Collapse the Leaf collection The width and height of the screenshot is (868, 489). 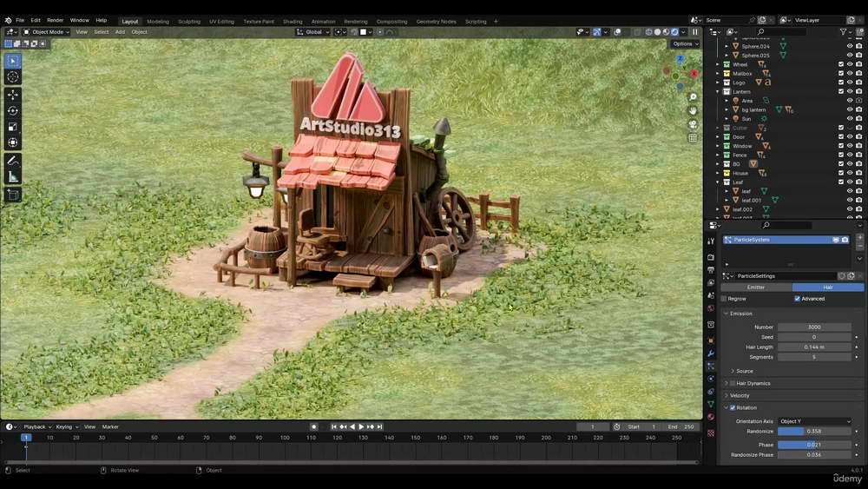tap(718, 182)
